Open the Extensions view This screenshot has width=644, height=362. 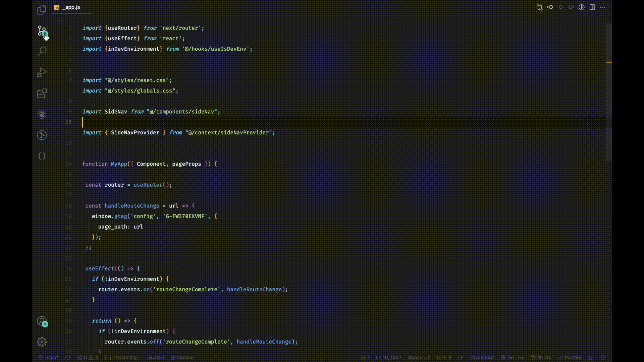42,94
